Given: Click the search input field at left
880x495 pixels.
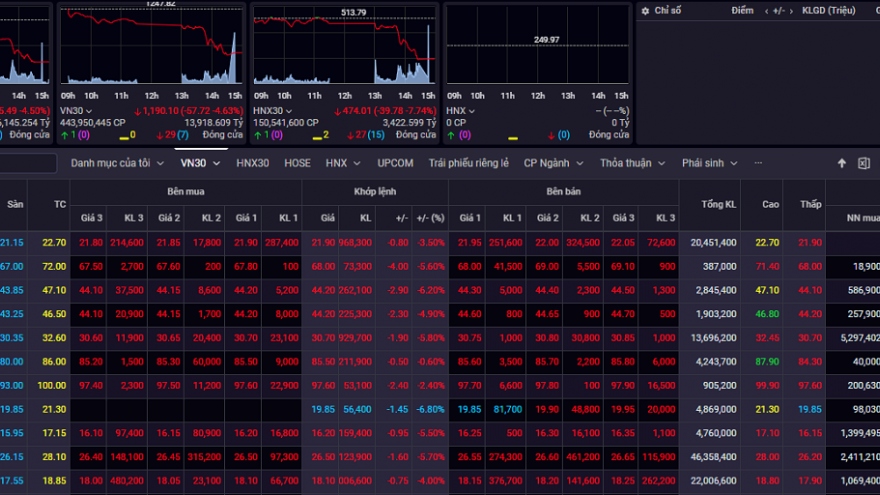Looking at the screenshot, I should [x=25, y=163].
